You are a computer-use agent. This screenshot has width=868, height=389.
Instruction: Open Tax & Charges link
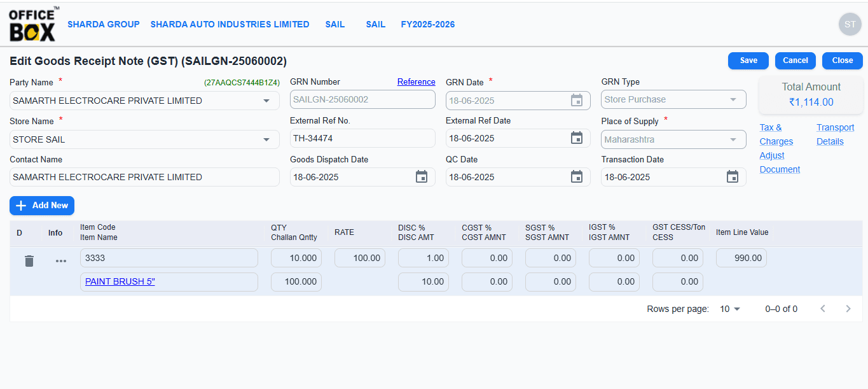click(776, 134)
